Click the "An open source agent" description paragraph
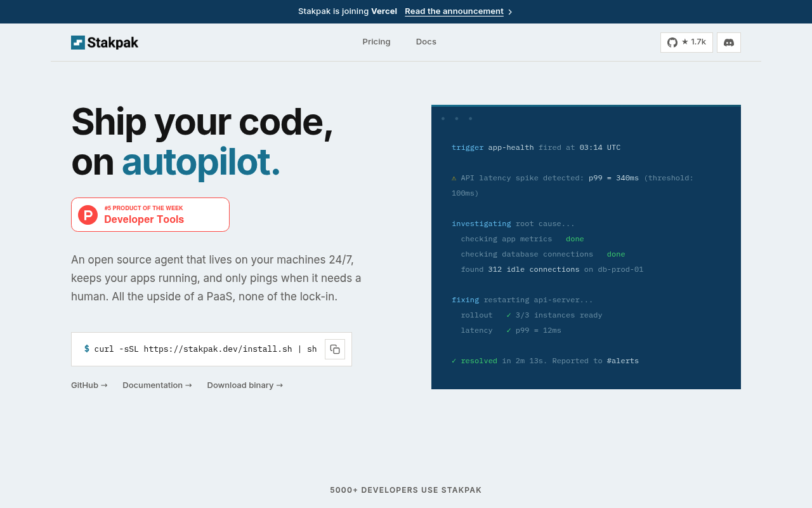Image resolution: width=812 pixels, height=508 pixels. (216, 278)
